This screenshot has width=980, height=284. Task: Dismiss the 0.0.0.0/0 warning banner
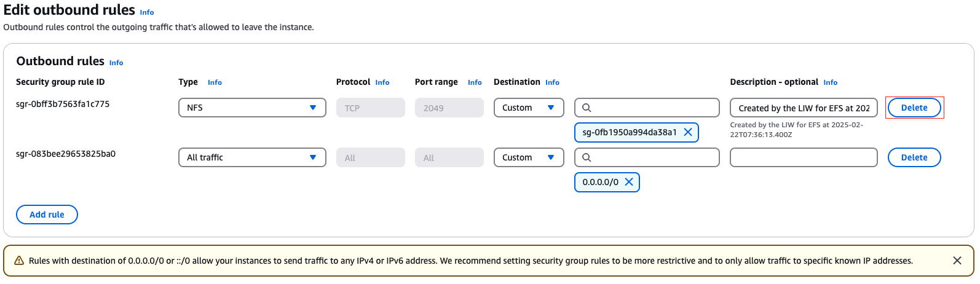click(x=957, y=261)
